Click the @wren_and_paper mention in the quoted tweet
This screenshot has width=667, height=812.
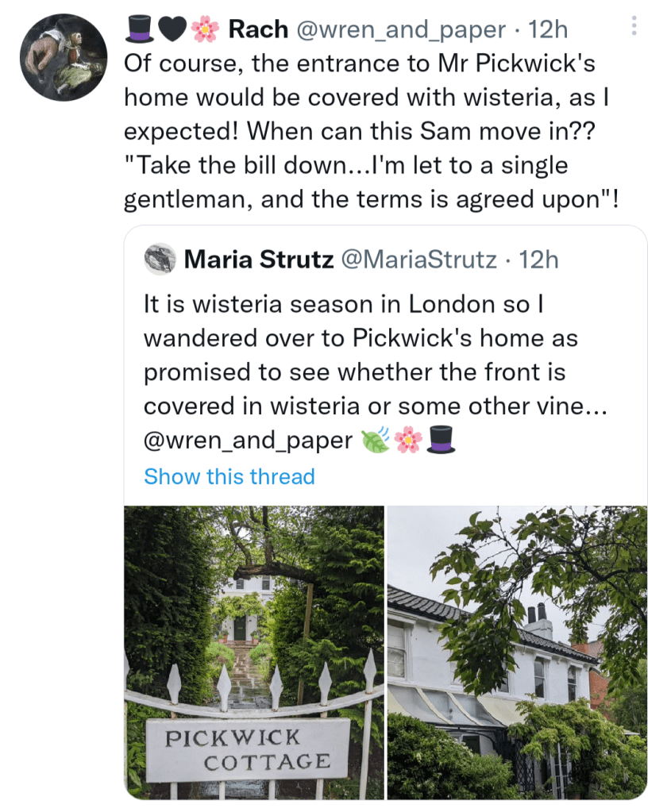pyautogui.click(x=249, y=440)
